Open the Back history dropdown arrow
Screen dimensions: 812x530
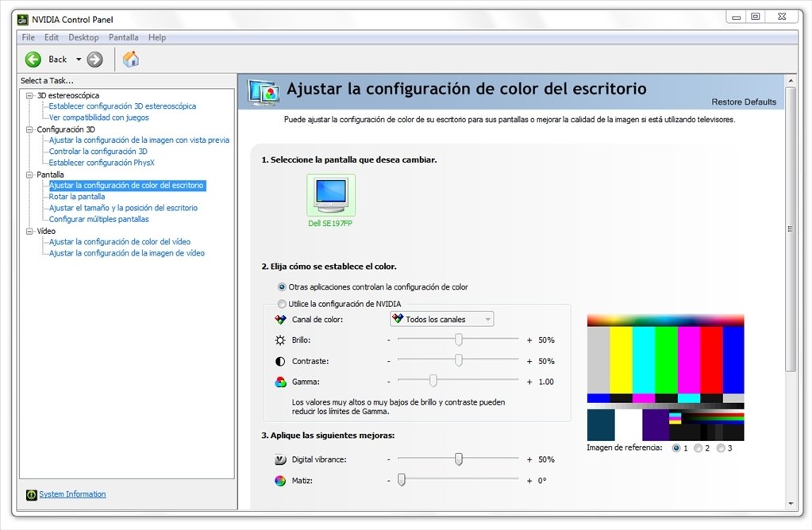pyautogui.click(x=79, y=60)
